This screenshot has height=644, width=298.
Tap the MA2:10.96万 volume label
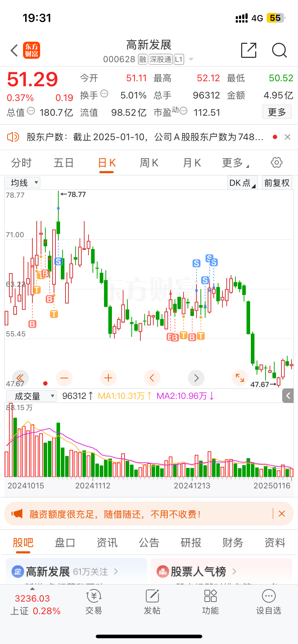pos(185,396)
